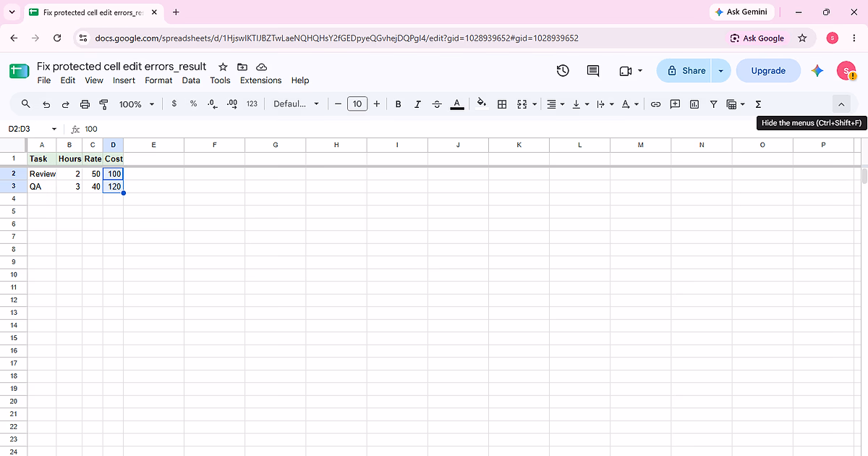
Task: View the cloud document status icon
Action: tap(262, 67)
